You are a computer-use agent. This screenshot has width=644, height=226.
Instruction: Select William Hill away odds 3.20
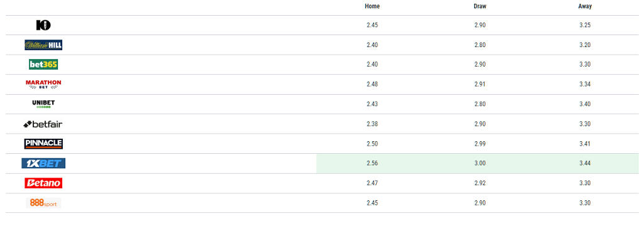[x=585, y=45]
